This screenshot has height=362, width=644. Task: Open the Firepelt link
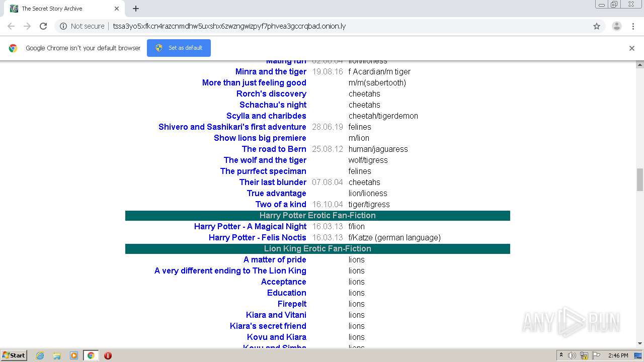292,304
